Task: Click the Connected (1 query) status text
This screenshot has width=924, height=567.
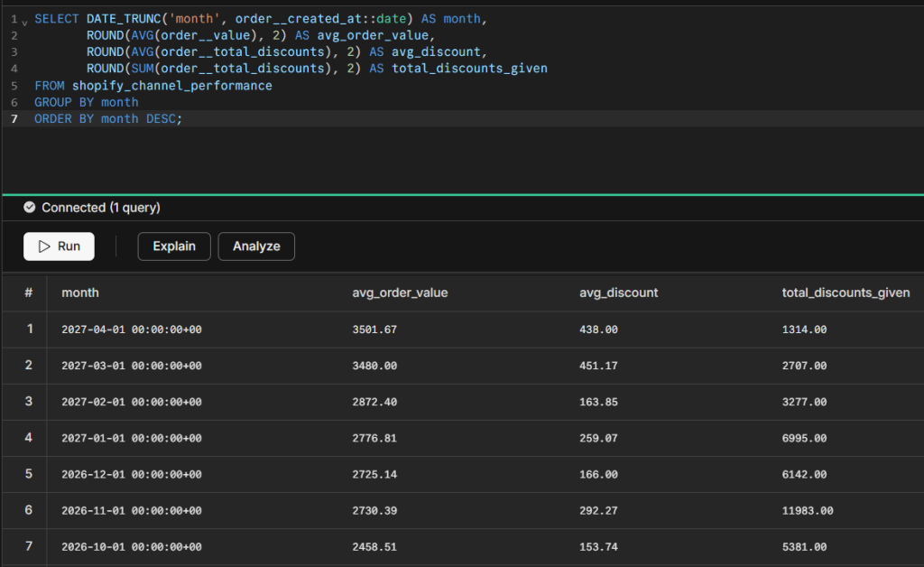Action: coord(101,208)
